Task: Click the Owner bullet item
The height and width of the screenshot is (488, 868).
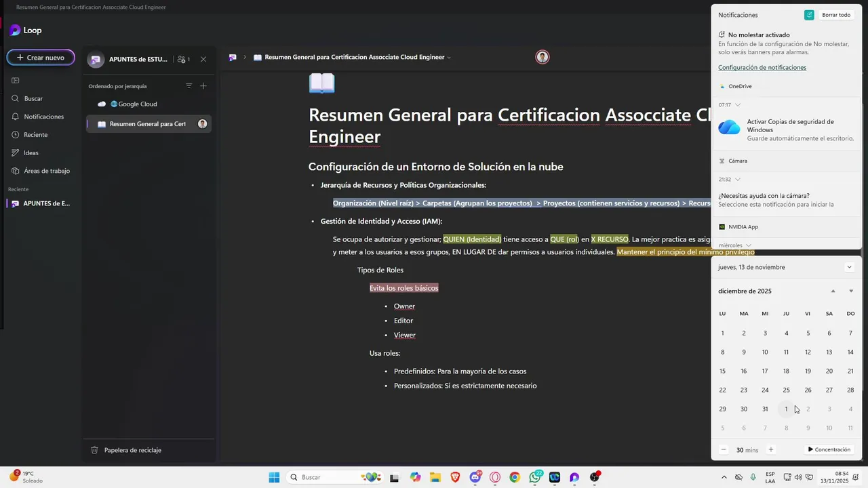Action: (404, 306)
